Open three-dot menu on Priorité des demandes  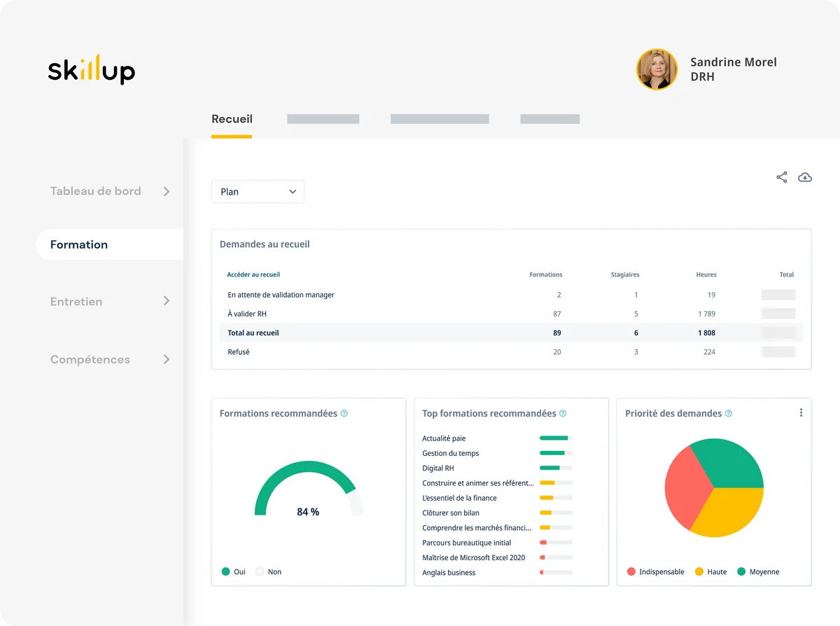[x=801, y=413]
